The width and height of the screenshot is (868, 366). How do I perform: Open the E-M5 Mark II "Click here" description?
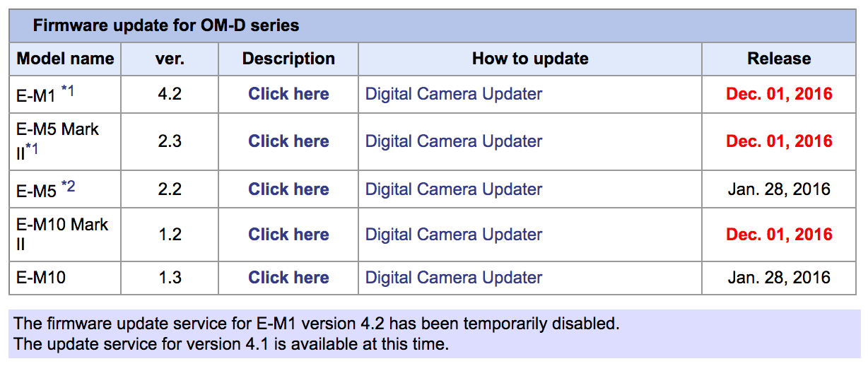click(x=288, y=141)
